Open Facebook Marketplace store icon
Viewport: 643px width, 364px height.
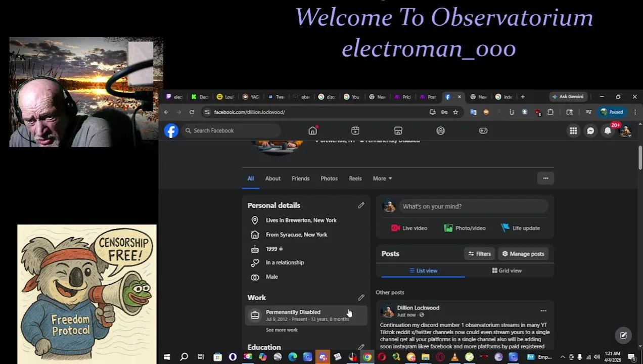click(x=398, y=131)
